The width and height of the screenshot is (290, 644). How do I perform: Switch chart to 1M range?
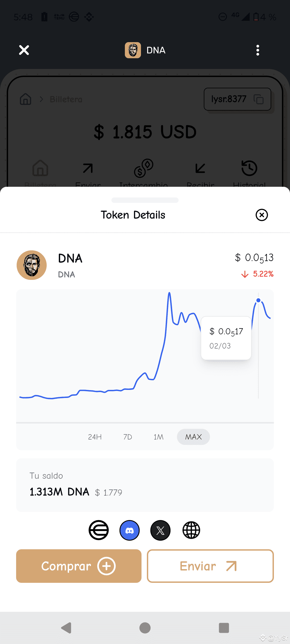[158, 437]
